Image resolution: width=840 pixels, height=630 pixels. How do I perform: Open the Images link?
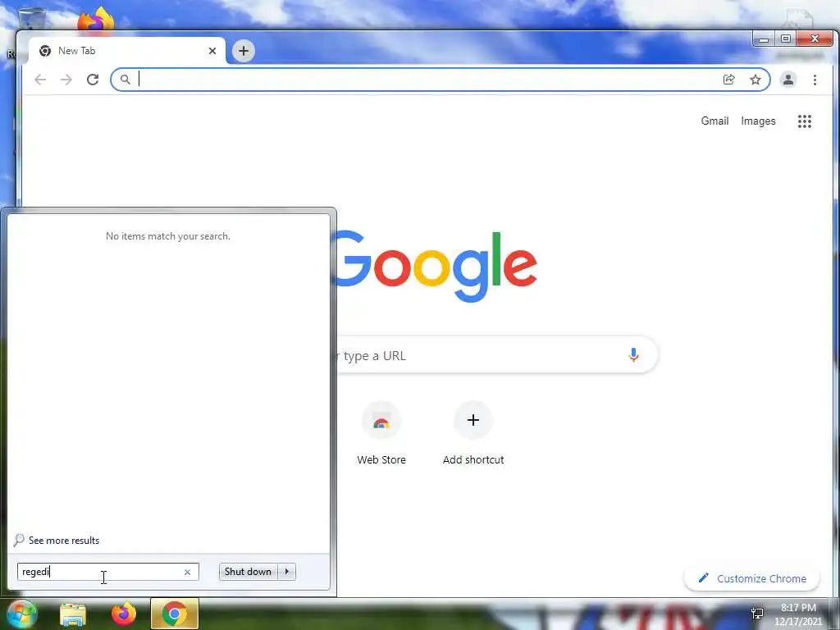[x=758, y=121]
